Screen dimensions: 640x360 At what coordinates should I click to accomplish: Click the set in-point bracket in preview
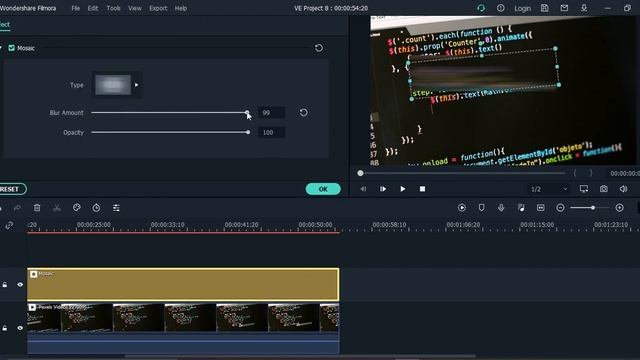click(575, 173)
